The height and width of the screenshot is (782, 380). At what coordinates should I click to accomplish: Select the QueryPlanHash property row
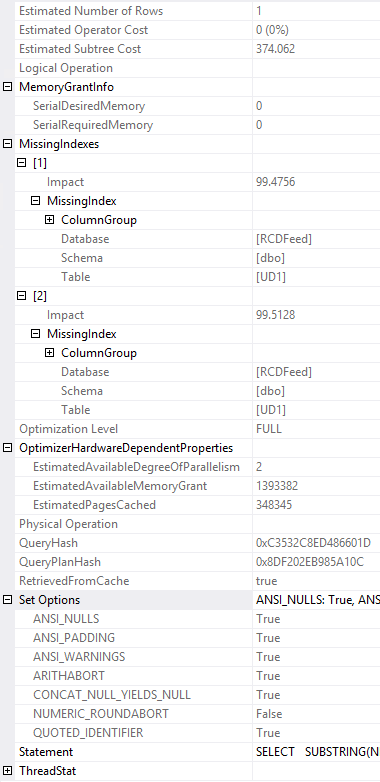pos(197,562)
